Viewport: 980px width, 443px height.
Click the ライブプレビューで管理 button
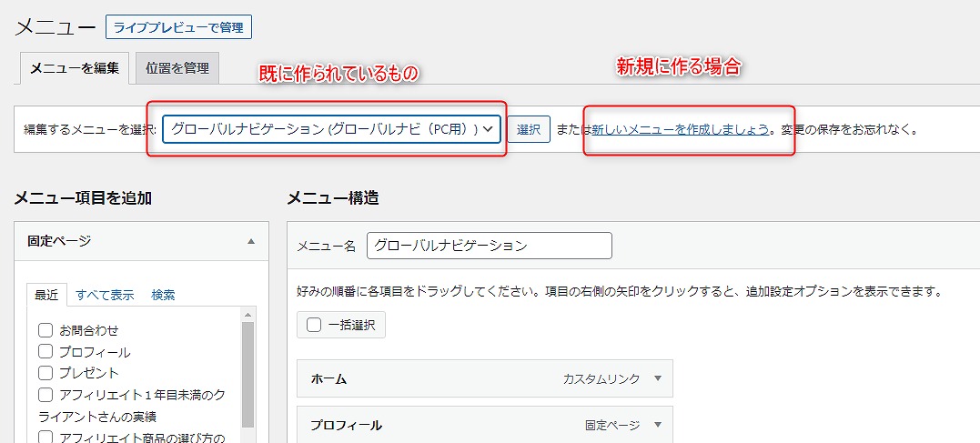click(178, 27)
